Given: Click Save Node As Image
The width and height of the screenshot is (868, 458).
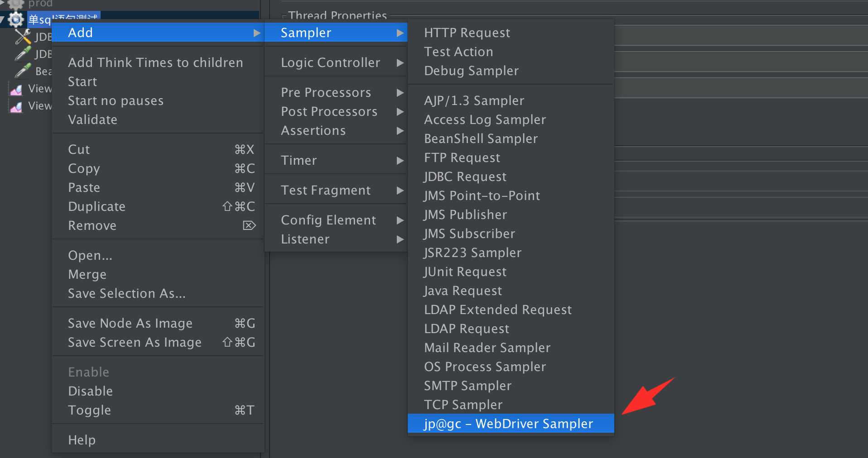Looking at the screenshot, I should 130,323.
